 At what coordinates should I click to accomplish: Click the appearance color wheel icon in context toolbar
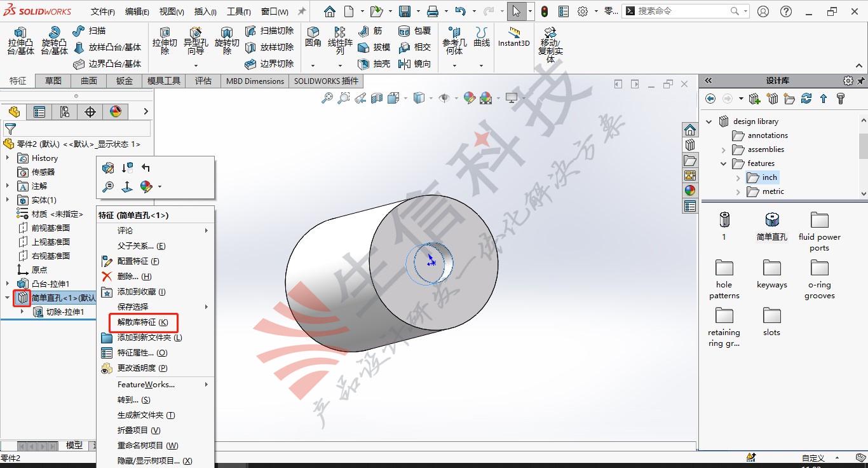(146, 186)
